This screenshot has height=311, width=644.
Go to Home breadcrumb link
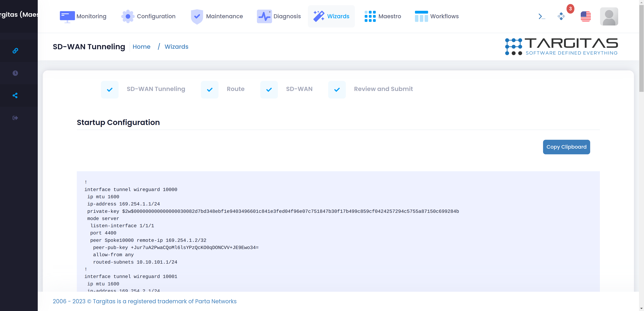tap(142, 47)
